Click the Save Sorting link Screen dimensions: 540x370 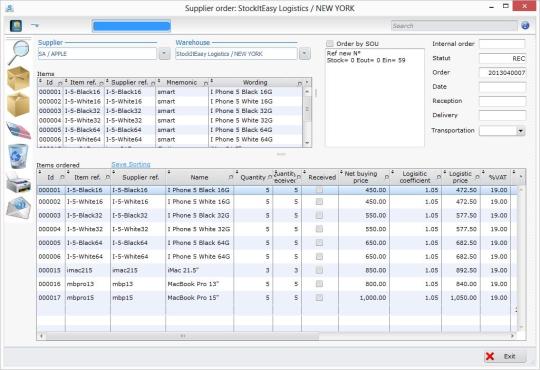point(131,165)
